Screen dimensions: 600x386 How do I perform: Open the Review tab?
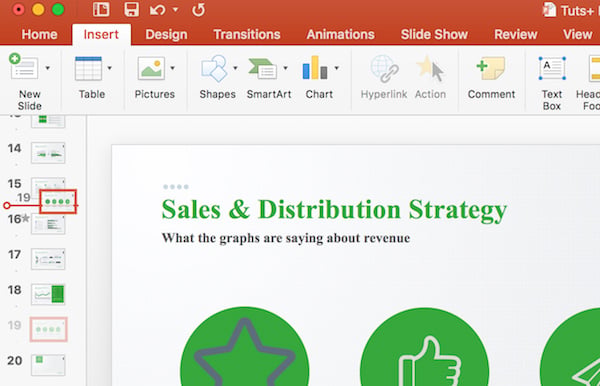(x=515, y=34)
